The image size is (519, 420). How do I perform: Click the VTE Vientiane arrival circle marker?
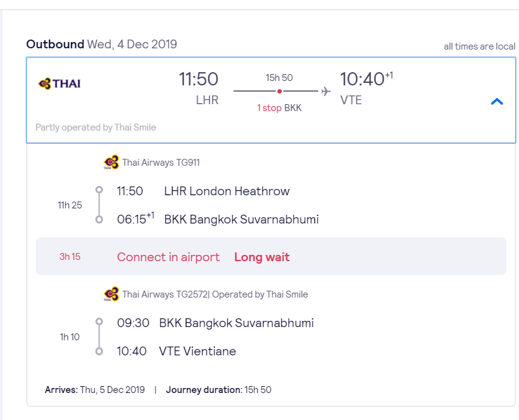pos(99,351)
